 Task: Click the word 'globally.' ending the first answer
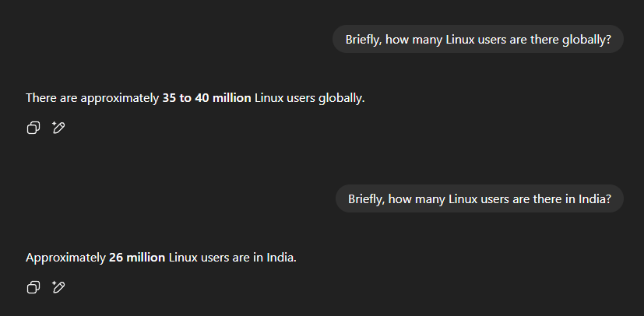click(342, 98)
